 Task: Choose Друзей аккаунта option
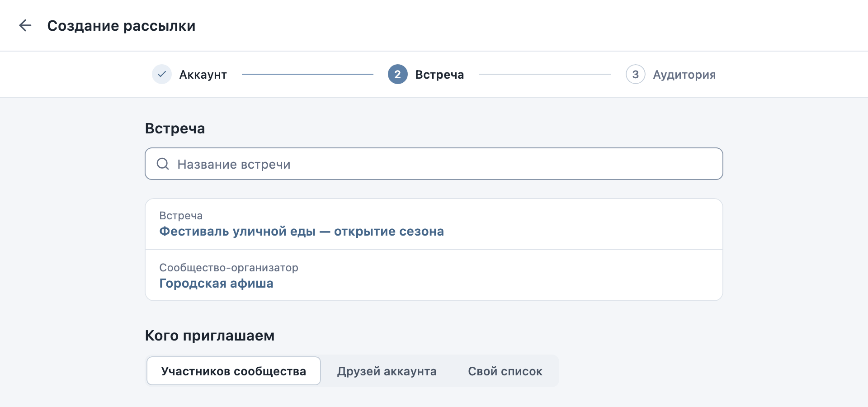point(387,371)
